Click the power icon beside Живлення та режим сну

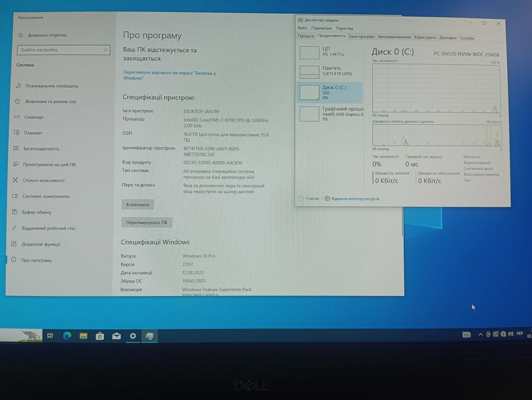pos(18,101)
